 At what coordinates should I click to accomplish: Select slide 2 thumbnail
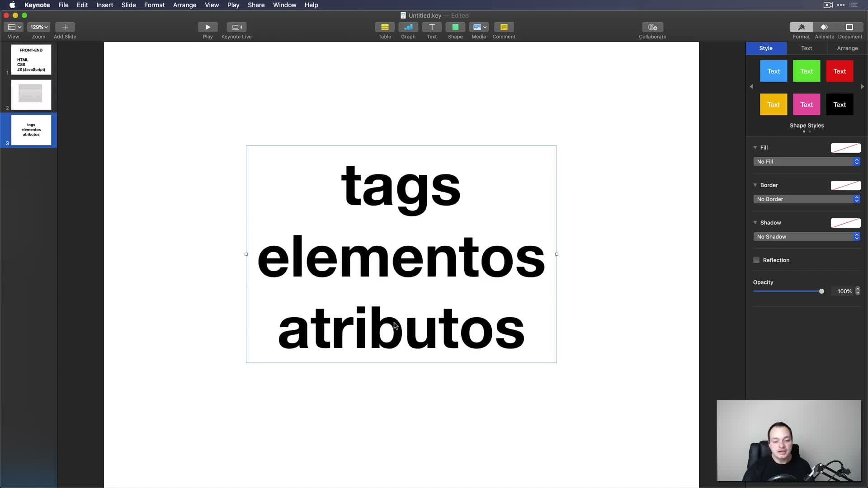(31, 95)
